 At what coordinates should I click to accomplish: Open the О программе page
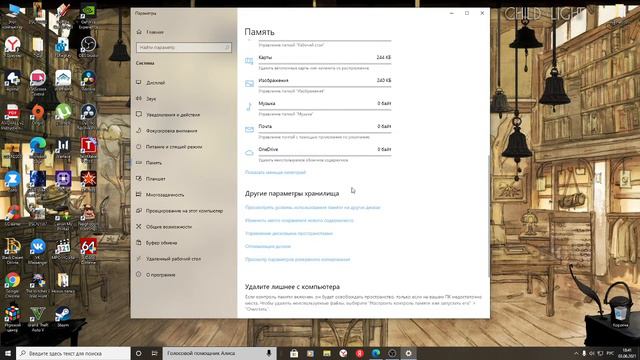pos(160,275)
